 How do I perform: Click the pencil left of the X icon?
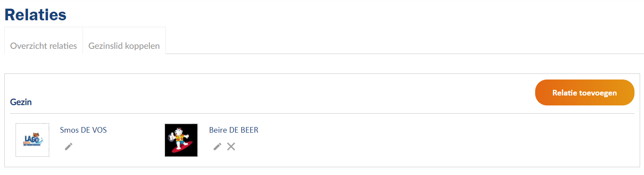tap(218, 146)
